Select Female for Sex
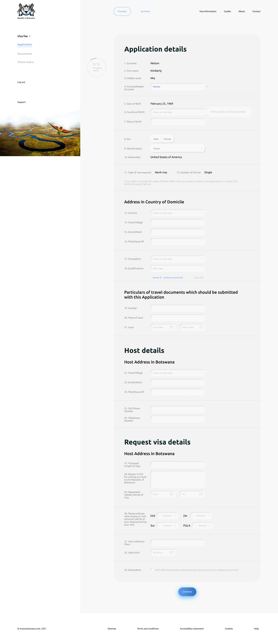Image resolution: width=278 pixels, height=644 pixels. point(167,139)
